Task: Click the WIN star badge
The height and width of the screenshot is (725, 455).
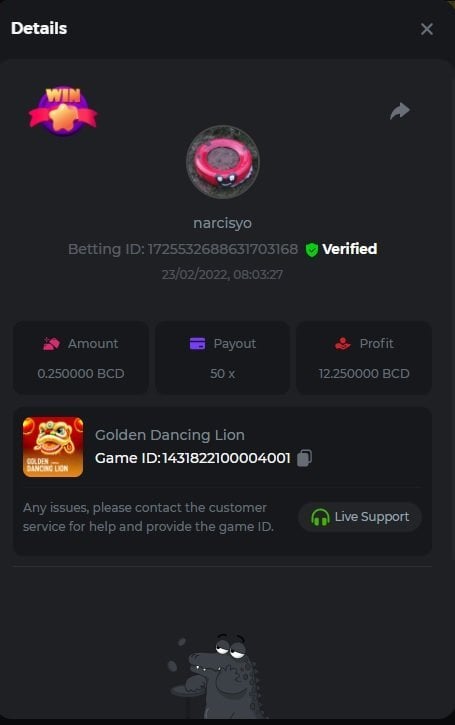Action: (63, 111)
